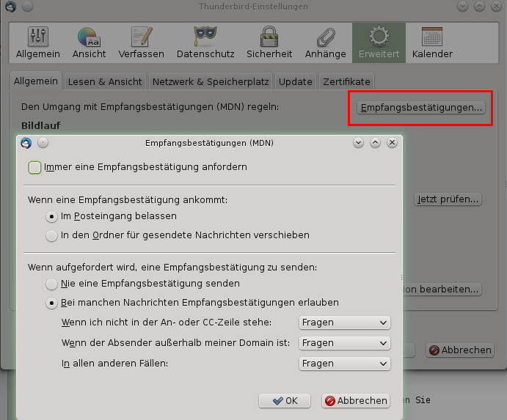Open the Allgemein settings category
The width and height of the screenshot is (507, 420).
point(38,43)
